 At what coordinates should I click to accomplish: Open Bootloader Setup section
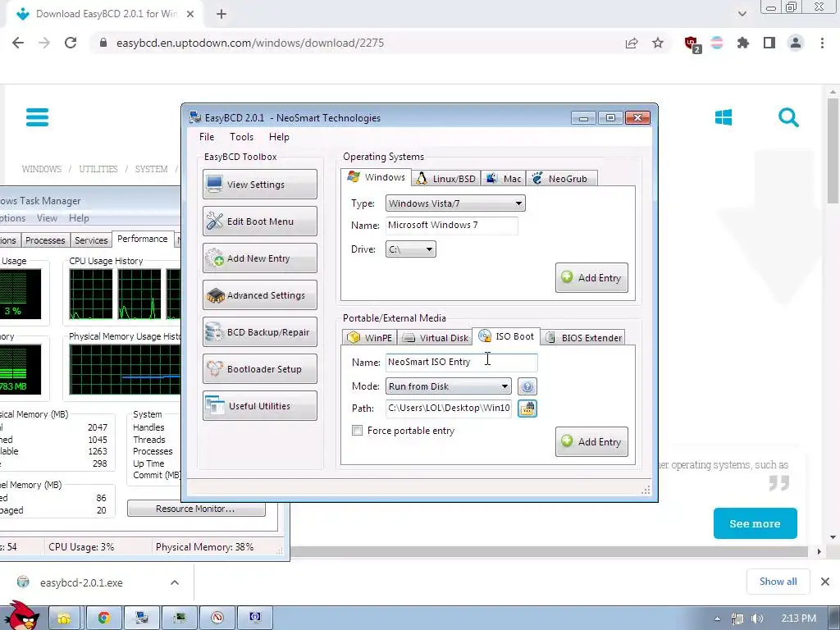(260, 369)
